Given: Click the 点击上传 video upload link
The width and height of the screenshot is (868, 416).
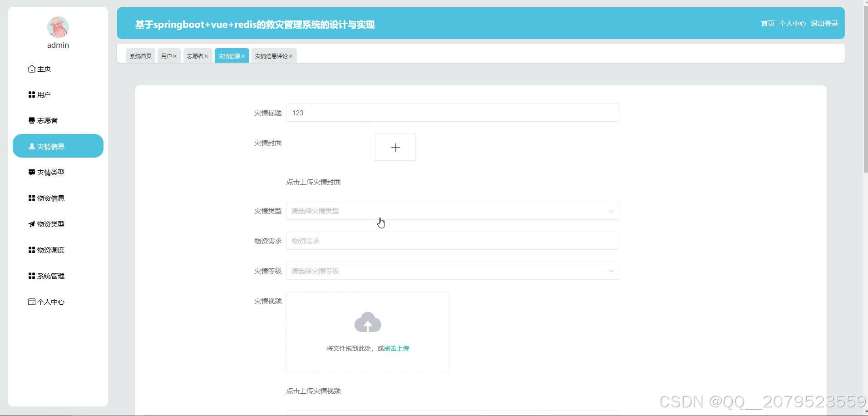Looking at the screenshot, I should click(395, 348).
